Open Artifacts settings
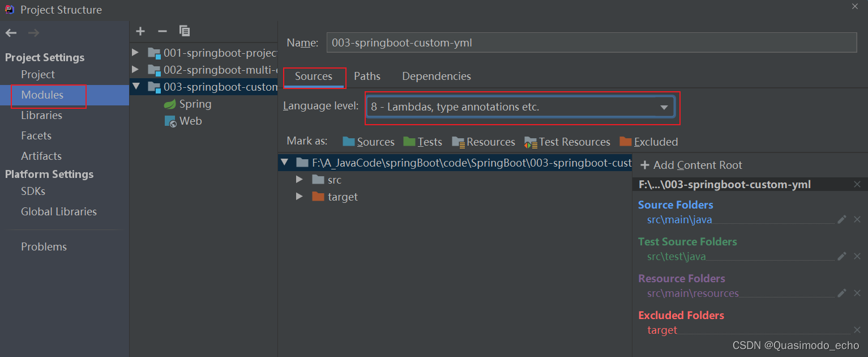Image resolution: width=868 pixels, height=357 pixels. 41,156
